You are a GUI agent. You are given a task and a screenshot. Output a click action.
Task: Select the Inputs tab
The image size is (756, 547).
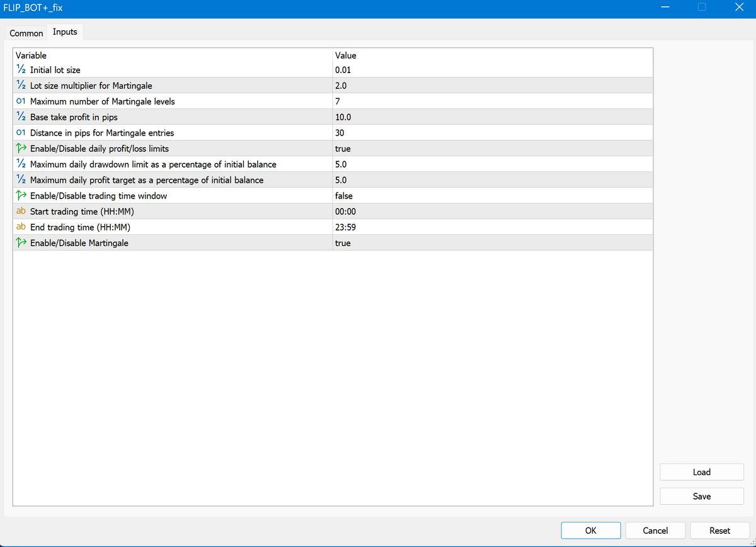[65, 32]
